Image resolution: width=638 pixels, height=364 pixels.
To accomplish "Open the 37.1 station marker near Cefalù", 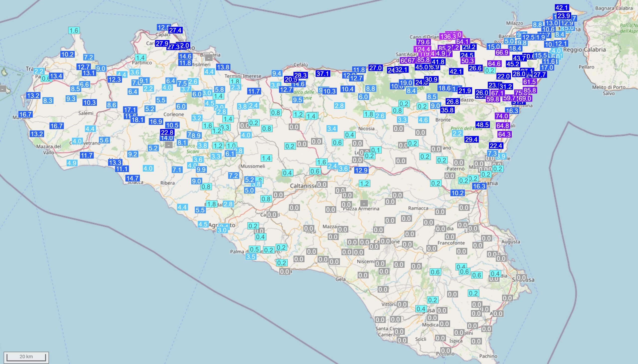I will point(322,73).
